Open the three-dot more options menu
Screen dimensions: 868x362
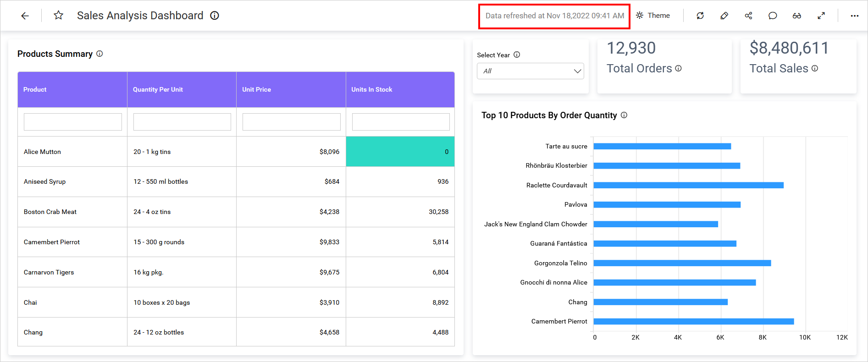pos(854,16)
